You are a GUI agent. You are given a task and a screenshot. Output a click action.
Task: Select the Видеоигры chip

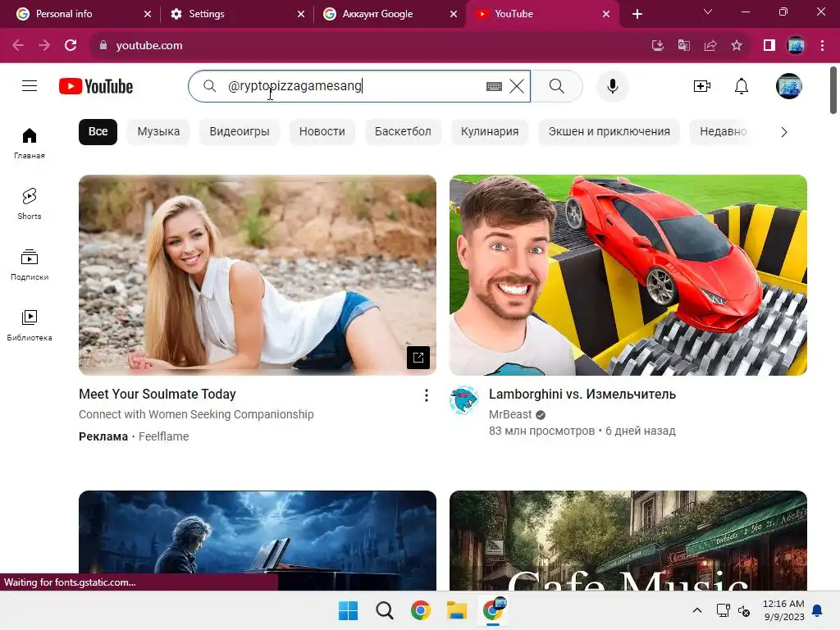click(x=240, y=132)
